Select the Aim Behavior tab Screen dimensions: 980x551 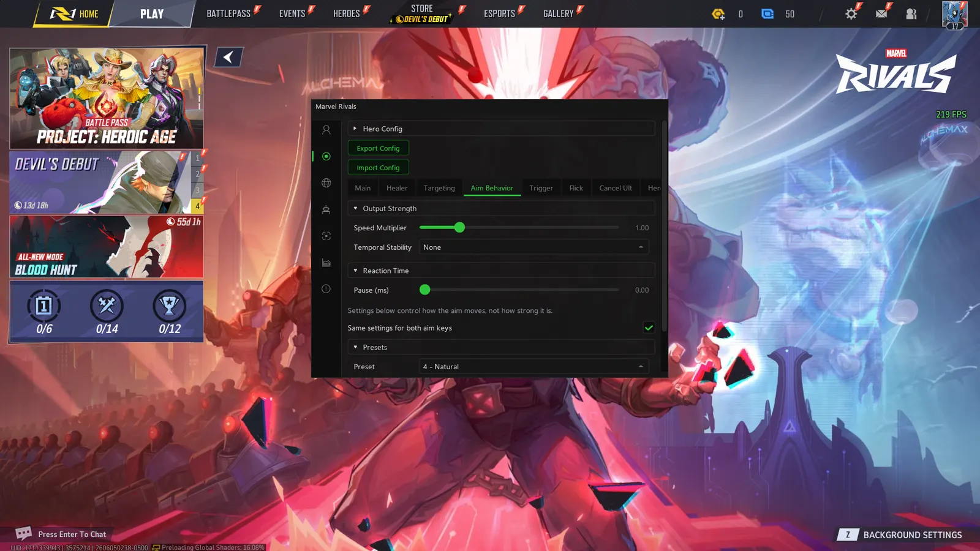click(x=492, y=188)
